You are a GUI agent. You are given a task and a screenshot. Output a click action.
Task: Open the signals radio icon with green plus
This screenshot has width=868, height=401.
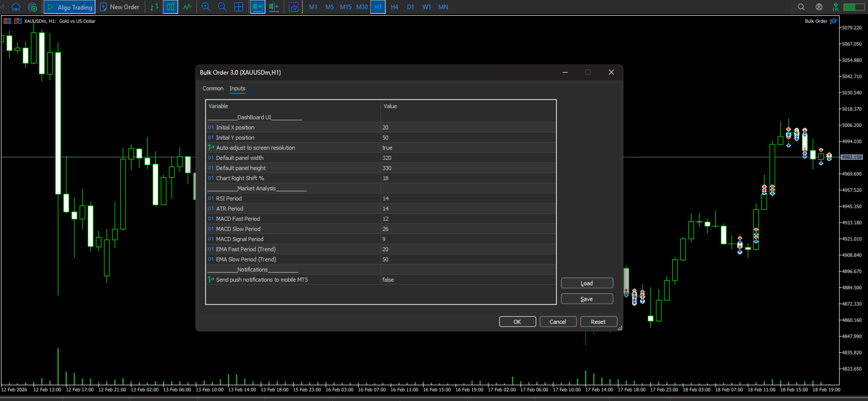point(32,7)
